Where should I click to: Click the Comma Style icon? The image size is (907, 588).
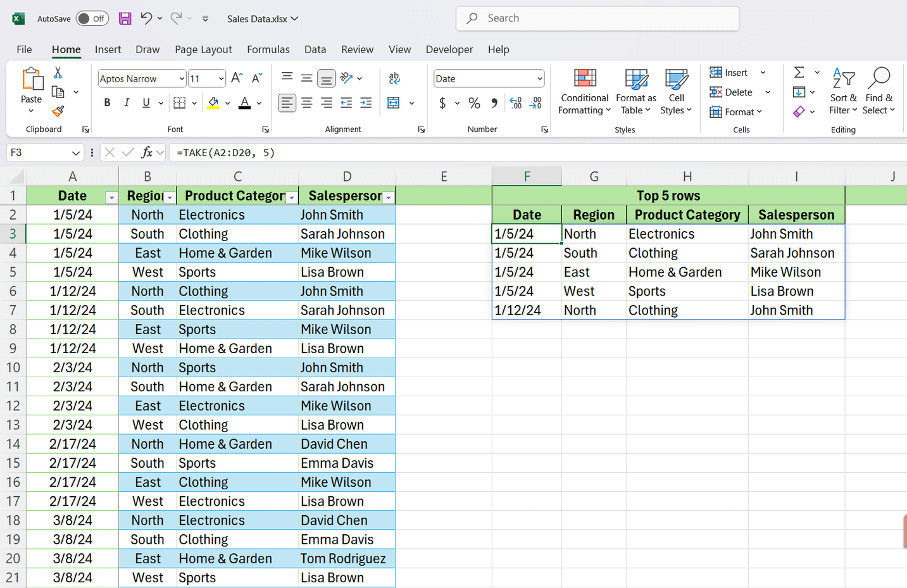tap(494, 103)
